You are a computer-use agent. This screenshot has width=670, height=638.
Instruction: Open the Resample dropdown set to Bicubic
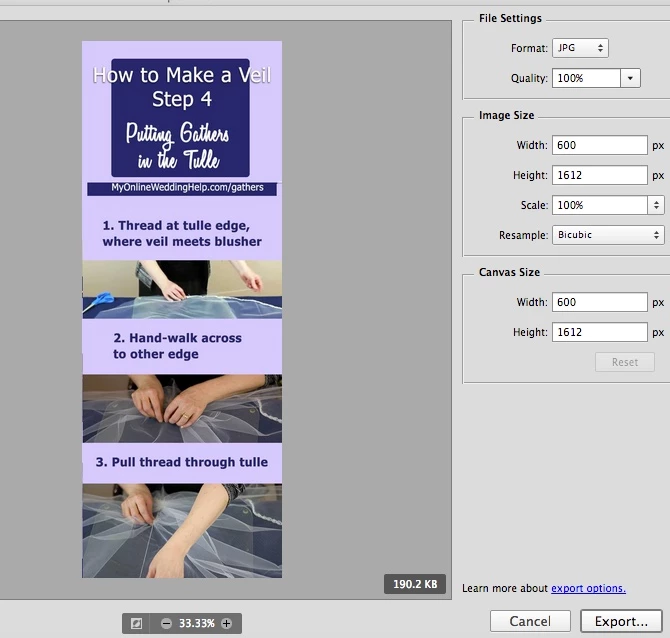(x=608, y=235)
